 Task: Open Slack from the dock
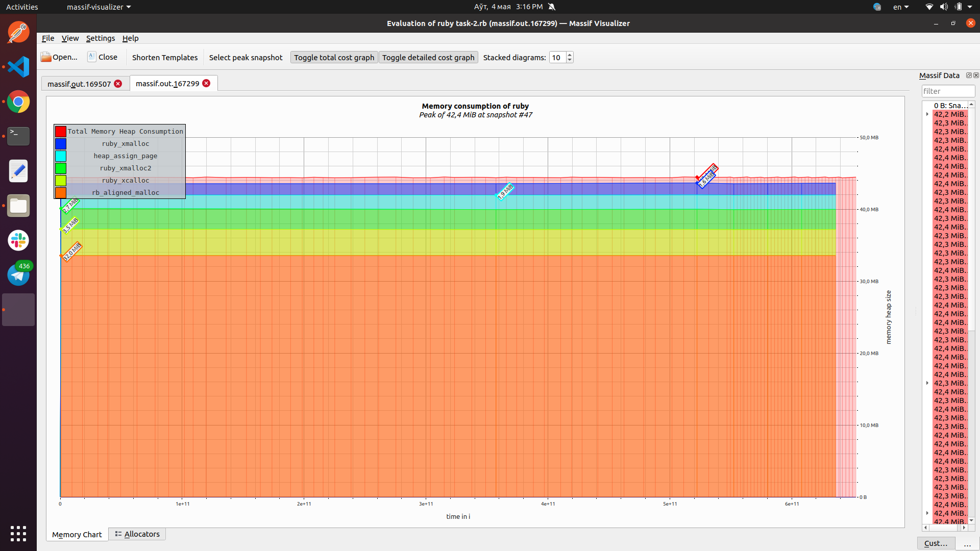(x=18, y=240)
